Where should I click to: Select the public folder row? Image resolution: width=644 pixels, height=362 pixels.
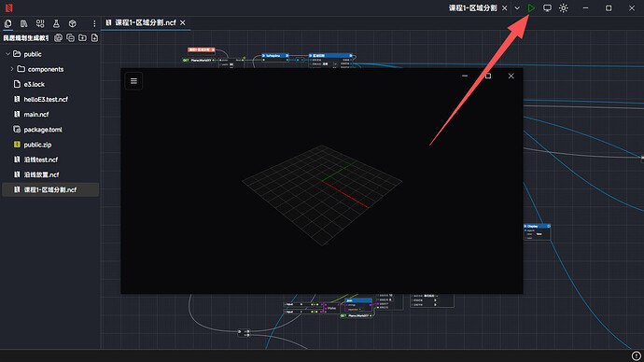(x=50, y=54)
